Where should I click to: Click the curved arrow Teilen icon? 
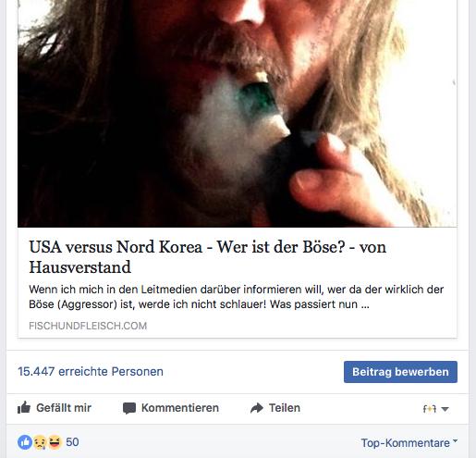pyautogui.click(x=257, y=408)
